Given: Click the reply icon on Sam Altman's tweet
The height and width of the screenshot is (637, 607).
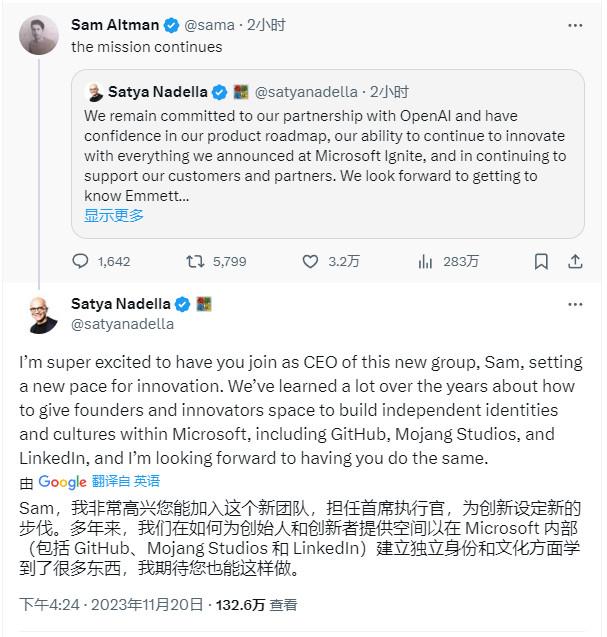Looking at the screenshot, I should pos(81,261).
